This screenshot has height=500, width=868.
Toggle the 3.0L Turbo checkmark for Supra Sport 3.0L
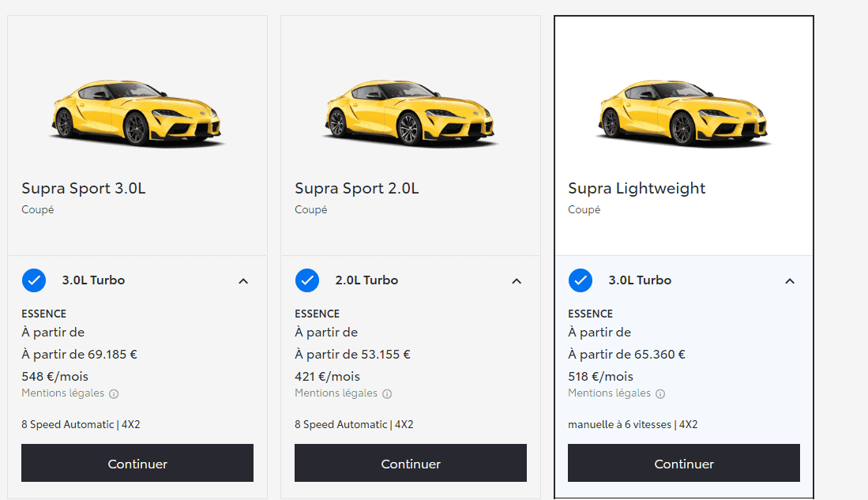pyautogui.click(x=34, y=280)
